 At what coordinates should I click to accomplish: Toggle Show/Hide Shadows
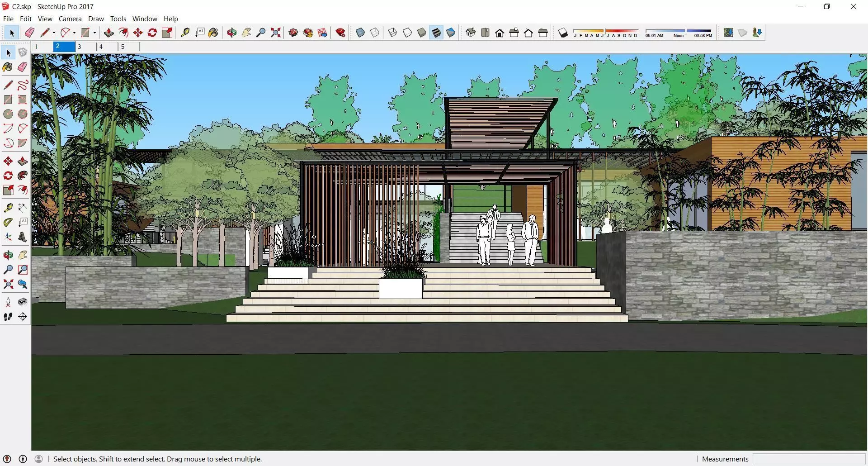coord(563,33)
